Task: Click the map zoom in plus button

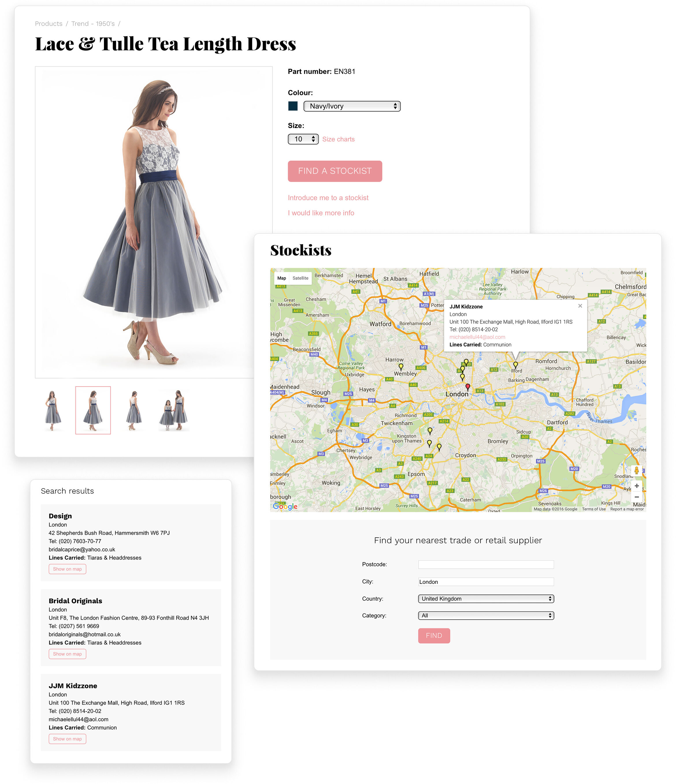Action: 636,486
